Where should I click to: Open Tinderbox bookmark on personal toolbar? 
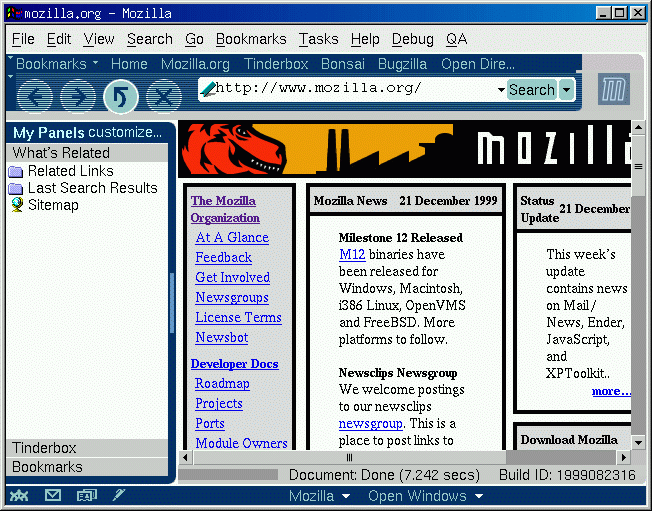276,64
